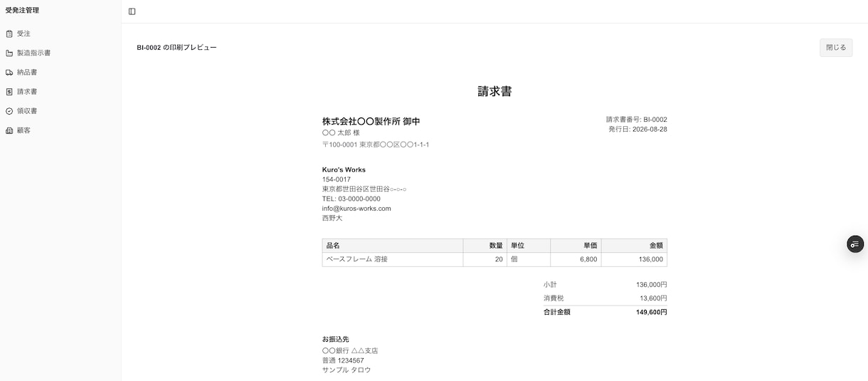Click the total value 149,600円

point(652,312)
